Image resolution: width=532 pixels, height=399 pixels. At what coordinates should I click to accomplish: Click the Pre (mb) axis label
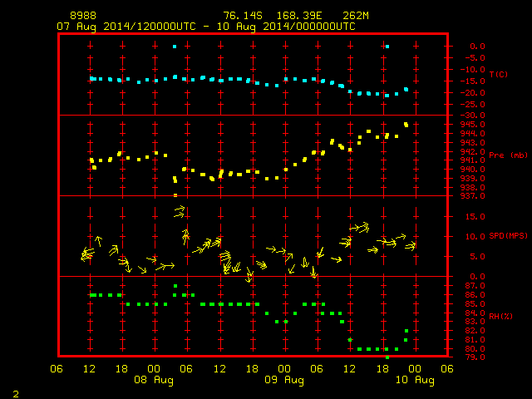(508, 155)
